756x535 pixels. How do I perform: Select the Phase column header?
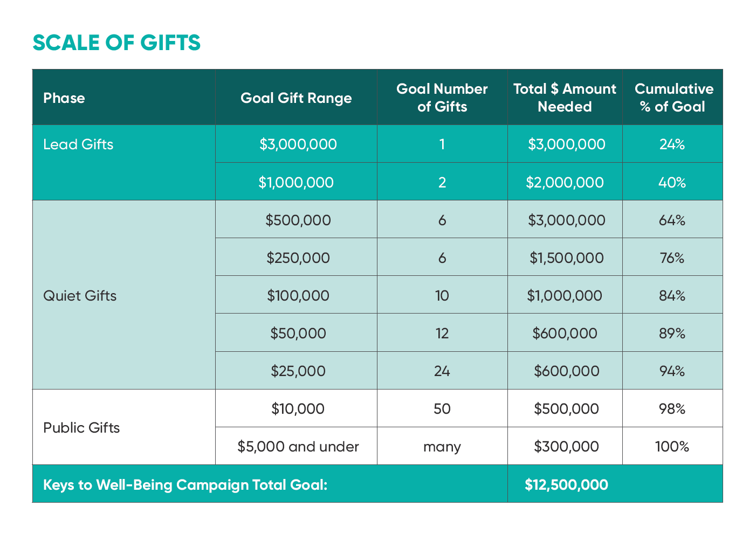(x=64, y=98)
